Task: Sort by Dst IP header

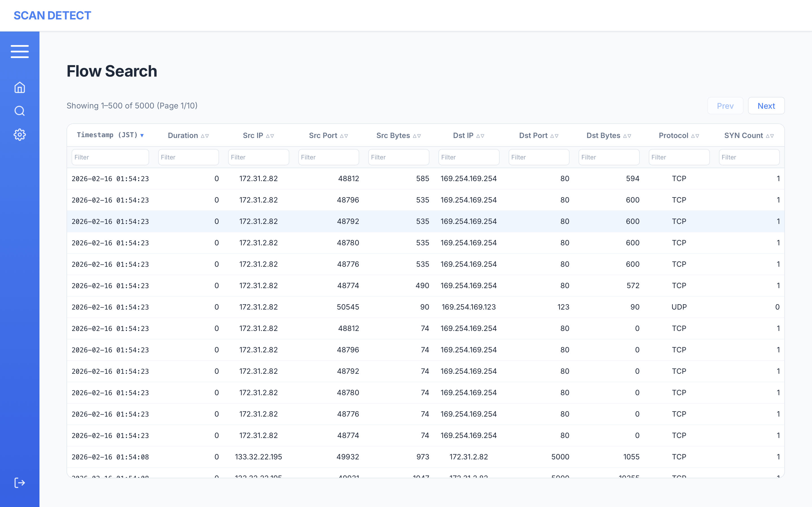Action: 468,135
